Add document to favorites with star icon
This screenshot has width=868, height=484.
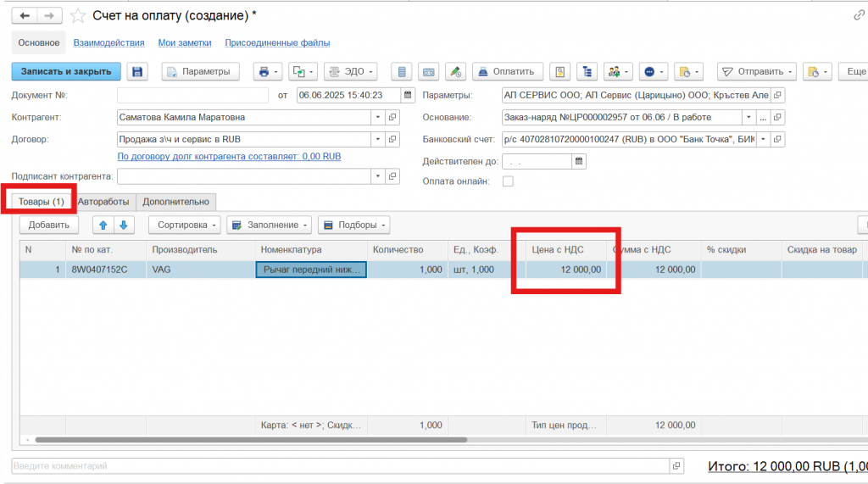pyautogui.click(x=78, y=16)
